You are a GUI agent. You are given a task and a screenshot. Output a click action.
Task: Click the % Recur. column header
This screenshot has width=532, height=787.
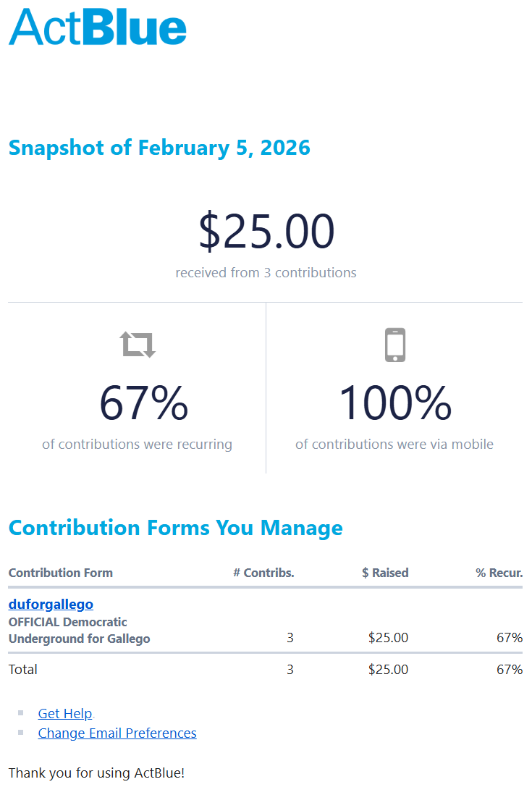(x=499, y=573)
